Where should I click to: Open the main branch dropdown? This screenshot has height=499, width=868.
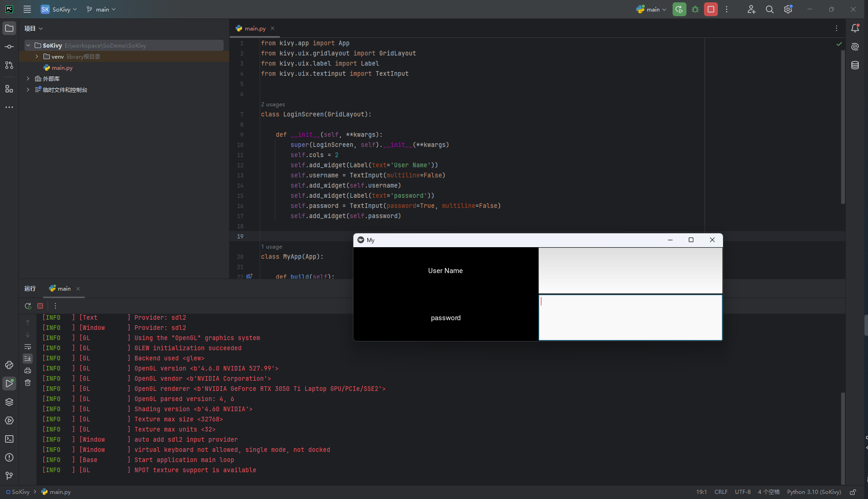[x=102, y=9]
